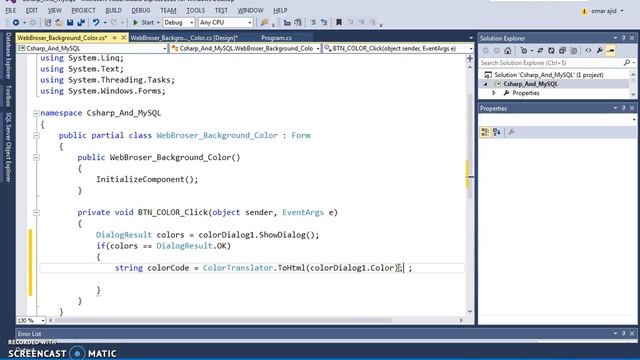
Task: Click View Code icon in Solution Explorer
Action: point(588,51)
